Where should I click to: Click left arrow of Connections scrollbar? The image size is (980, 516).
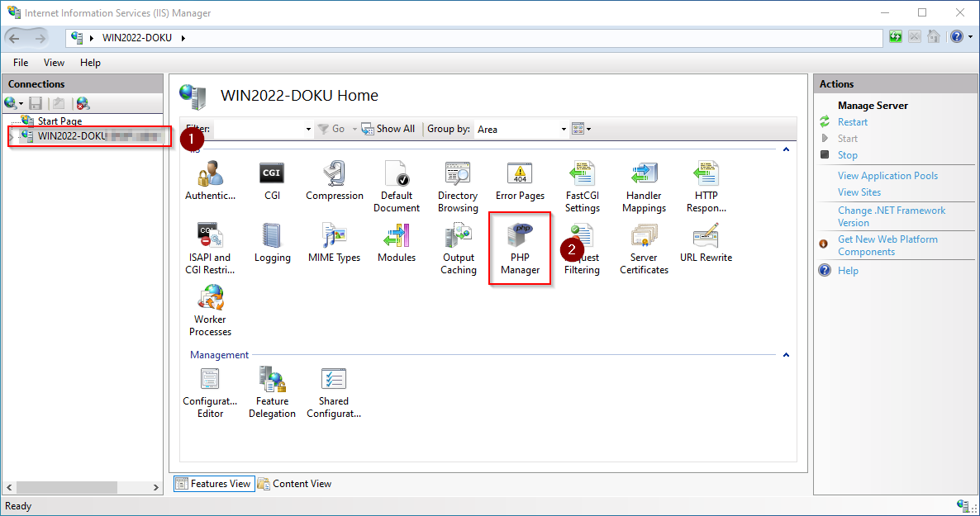(9, 487)
